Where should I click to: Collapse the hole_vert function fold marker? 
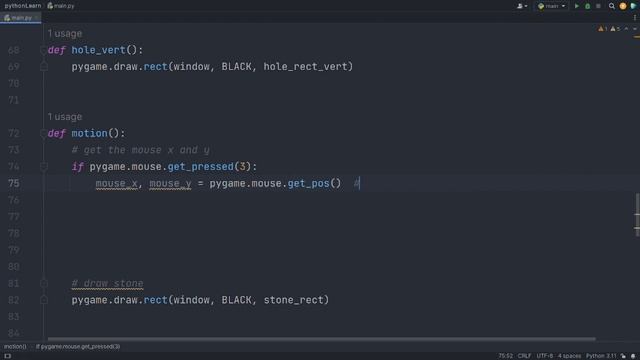pyautogui.click(x=43, y=50)
